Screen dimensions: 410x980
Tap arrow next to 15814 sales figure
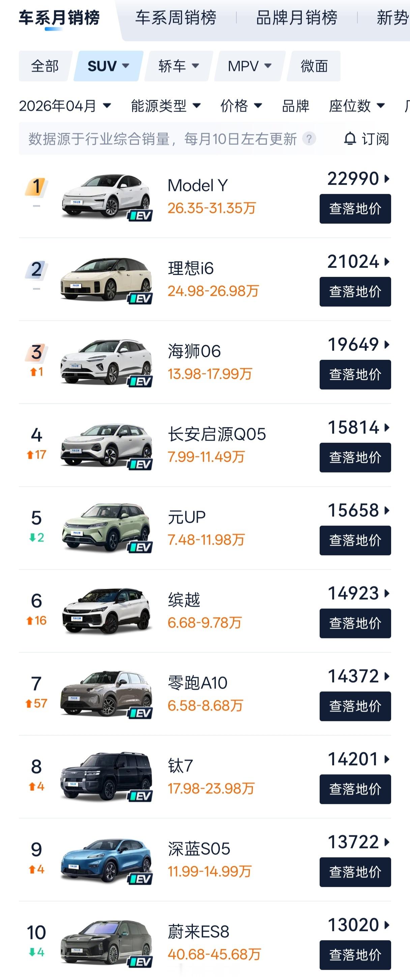(x=387, y=427)
